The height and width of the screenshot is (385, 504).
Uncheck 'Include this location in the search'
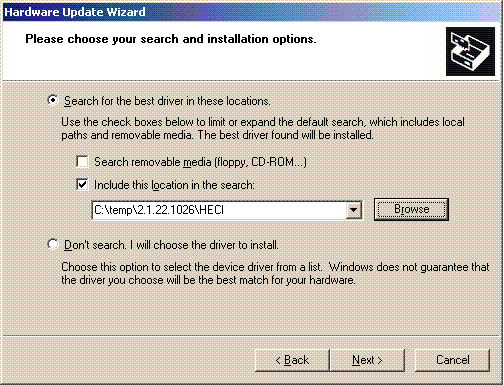coord(82,185)
